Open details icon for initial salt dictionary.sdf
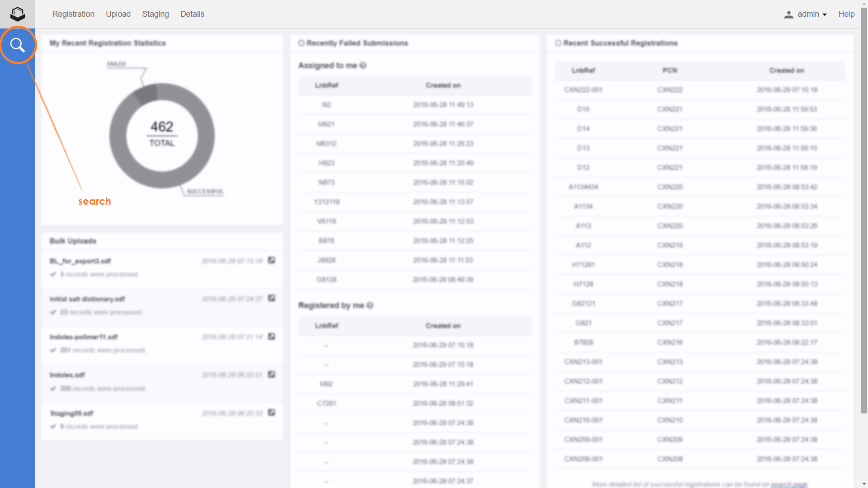Screen dimensions: 868x488 [272, 298]
